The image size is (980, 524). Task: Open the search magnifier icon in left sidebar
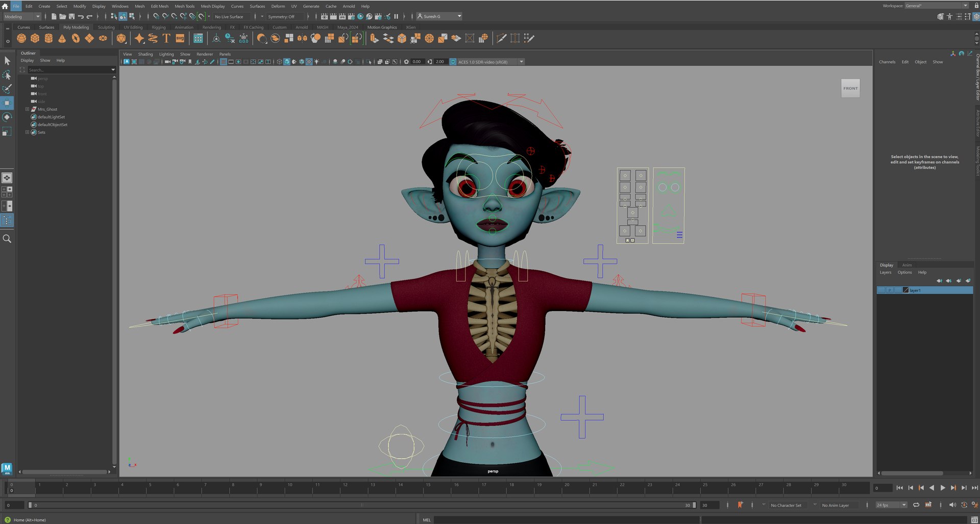pos(7,239)
